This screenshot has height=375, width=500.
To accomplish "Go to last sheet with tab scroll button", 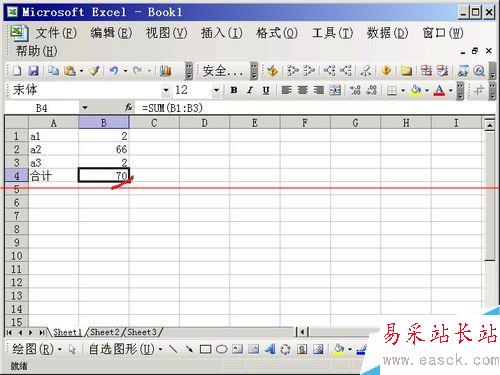I will 42,332.
